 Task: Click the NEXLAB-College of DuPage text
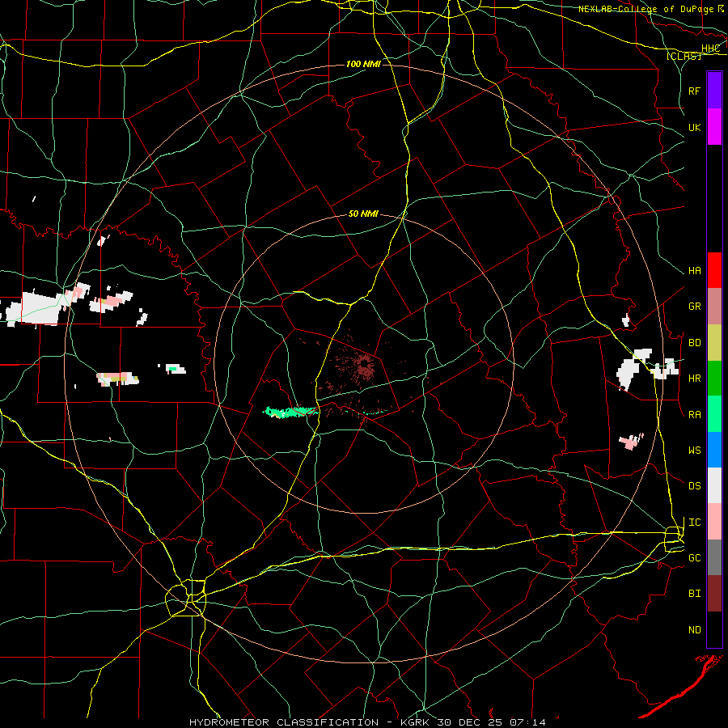click(645, 9)
